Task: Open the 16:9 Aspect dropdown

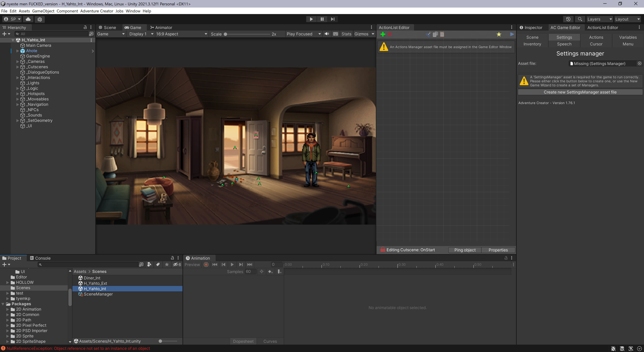Action: [181, 34]
